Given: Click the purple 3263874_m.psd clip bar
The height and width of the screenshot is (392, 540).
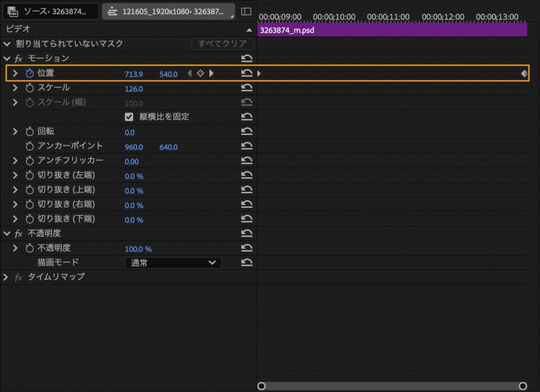Looking at the screenshot, I should click(392, 30).
